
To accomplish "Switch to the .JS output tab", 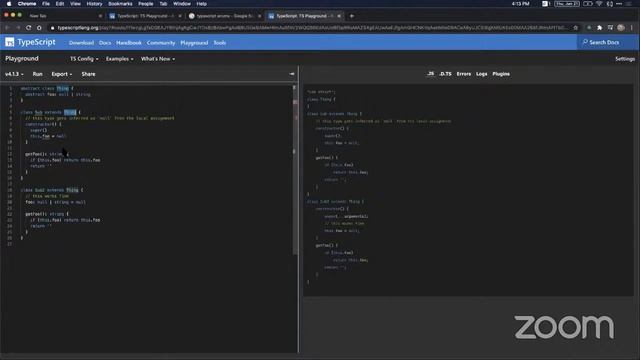I will point(431,74).
